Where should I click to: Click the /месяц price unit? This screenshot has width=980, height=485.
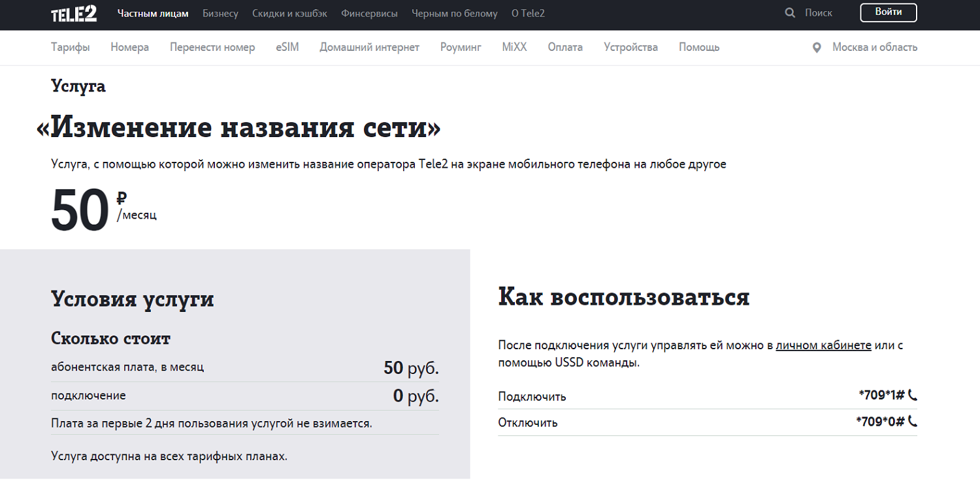(137, 215)
